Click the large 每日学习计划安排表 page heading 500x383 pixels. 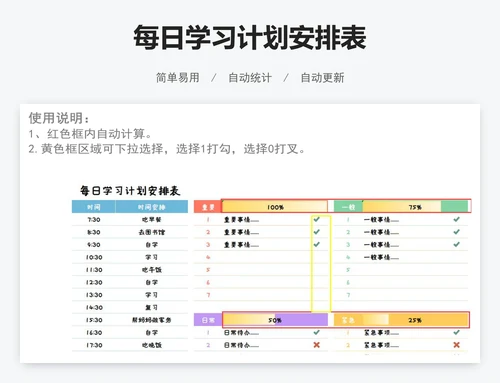pyautogui.click(x=250, y=37)
